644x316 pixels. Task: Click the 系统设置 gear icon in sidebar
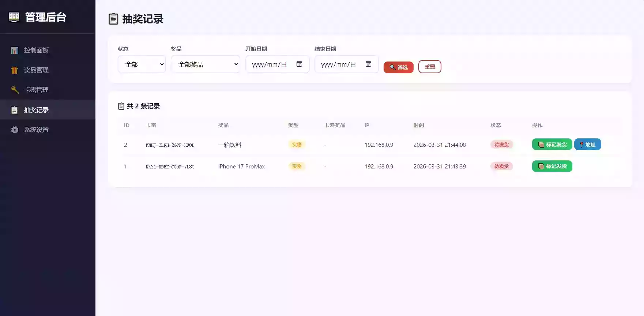[15, 130]
